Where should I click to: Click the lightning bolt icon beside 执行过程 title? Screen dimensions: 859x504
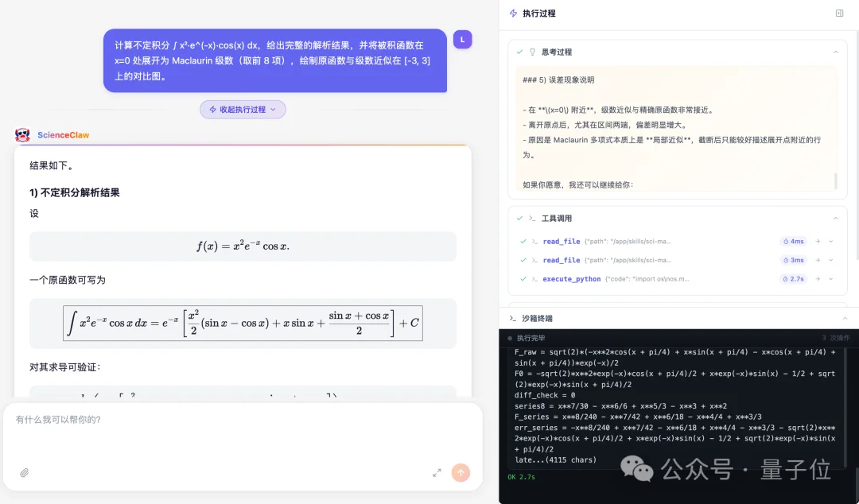click(x=512, y=14)
